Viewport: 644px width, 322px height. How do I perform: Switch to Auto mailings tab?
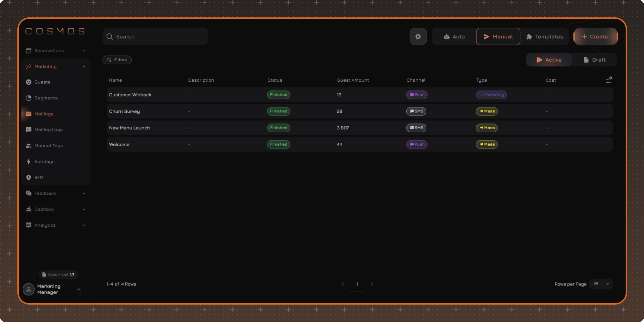454,36
